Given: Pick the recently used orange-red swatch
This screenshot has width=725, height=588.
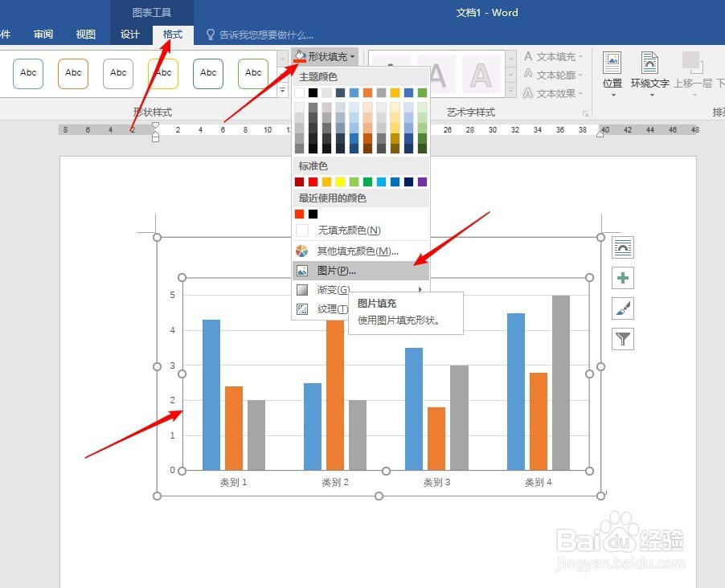Looking at the screenshot, I should coord(300,214).
